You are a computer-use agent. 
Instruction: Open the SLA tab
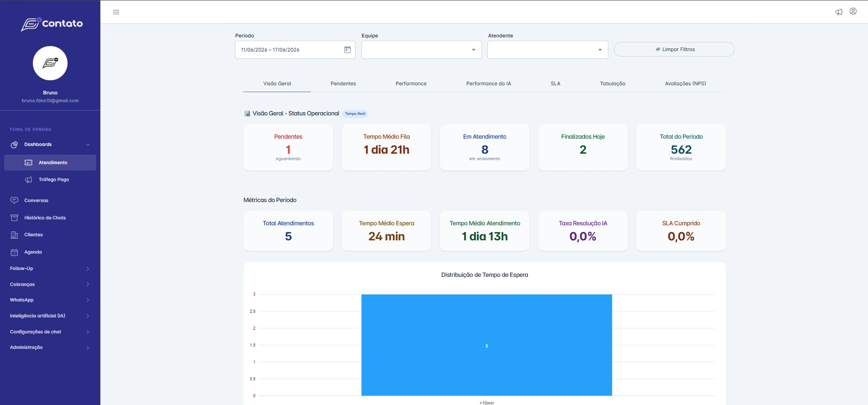tap(555, 84)
